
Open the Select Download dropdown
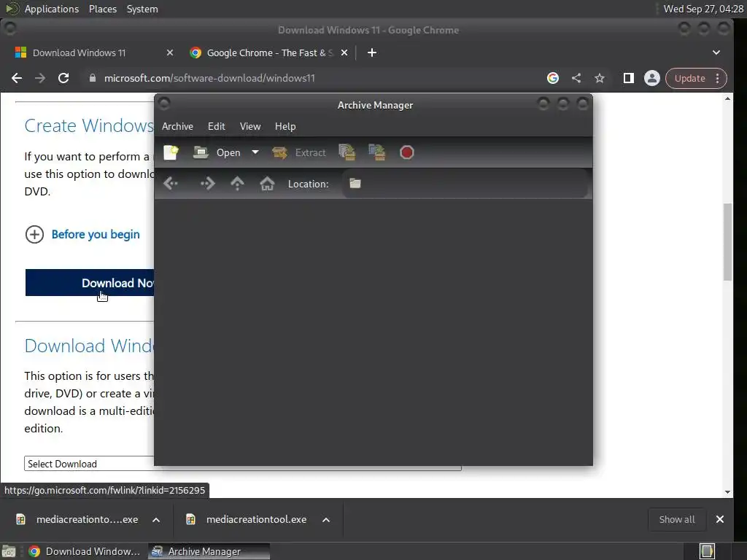click(x=89, y=464)
